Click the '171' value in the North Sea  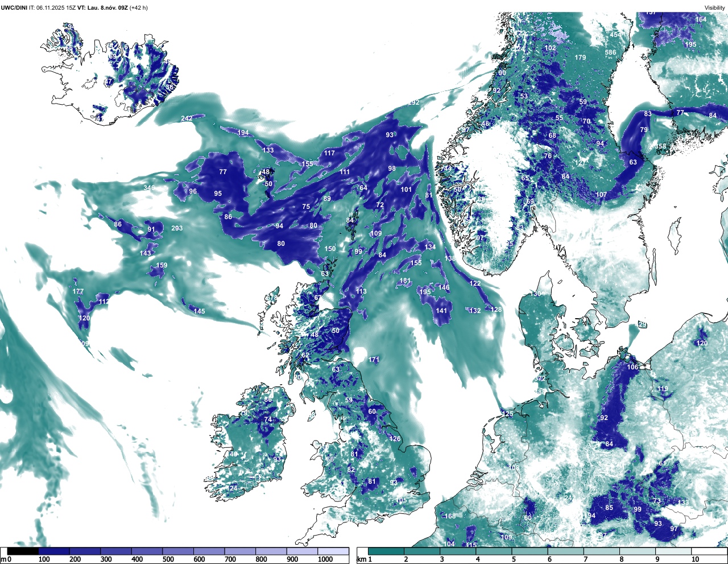tap(374, 360)
